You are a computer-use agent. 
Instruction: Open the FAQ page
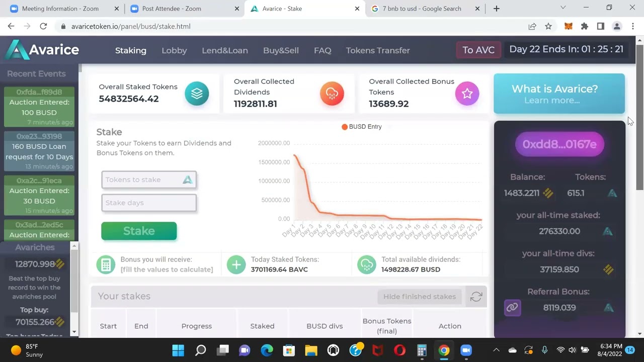click(x=323, y=50)
